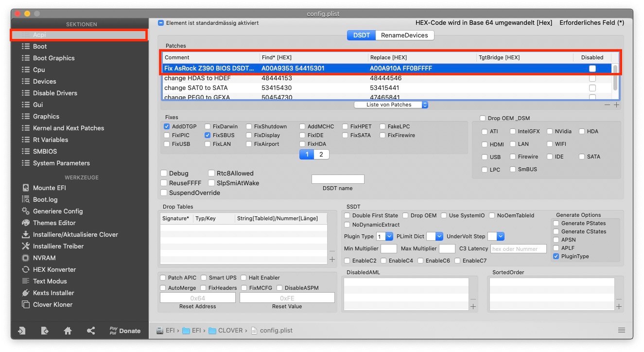Click the Reset Value field

point(287,298)
